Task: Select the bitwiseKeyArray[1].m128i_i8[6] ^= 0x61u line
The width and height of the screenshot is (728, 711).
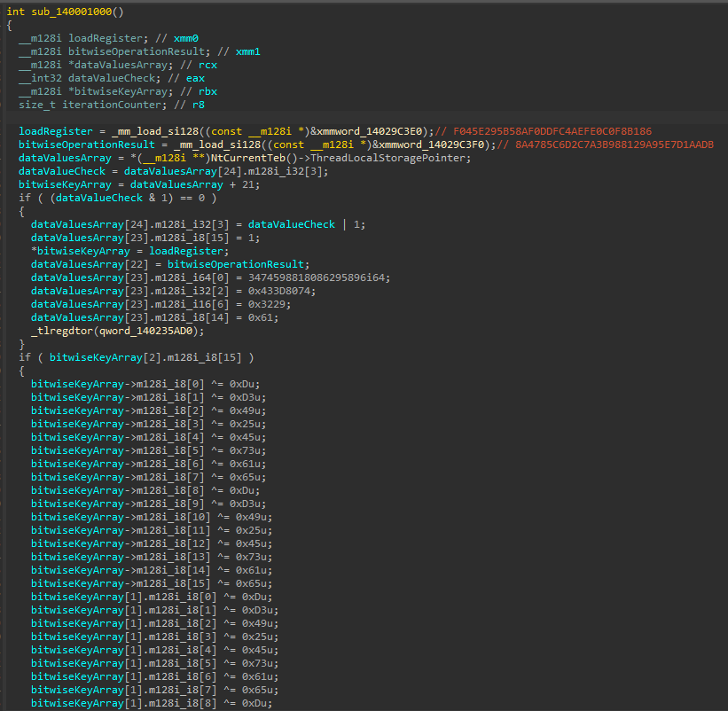Action: [154, 676]
